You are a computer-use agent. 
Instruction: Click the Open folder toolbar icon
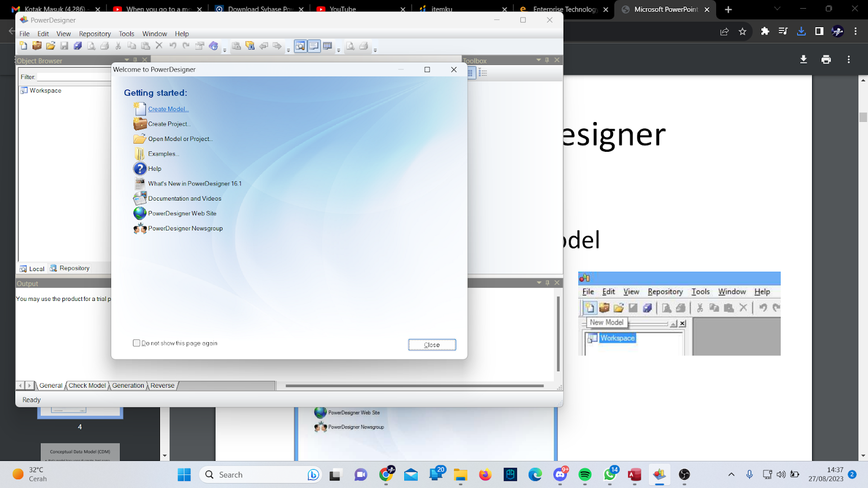pyautogui.click(x=50, y=46)
